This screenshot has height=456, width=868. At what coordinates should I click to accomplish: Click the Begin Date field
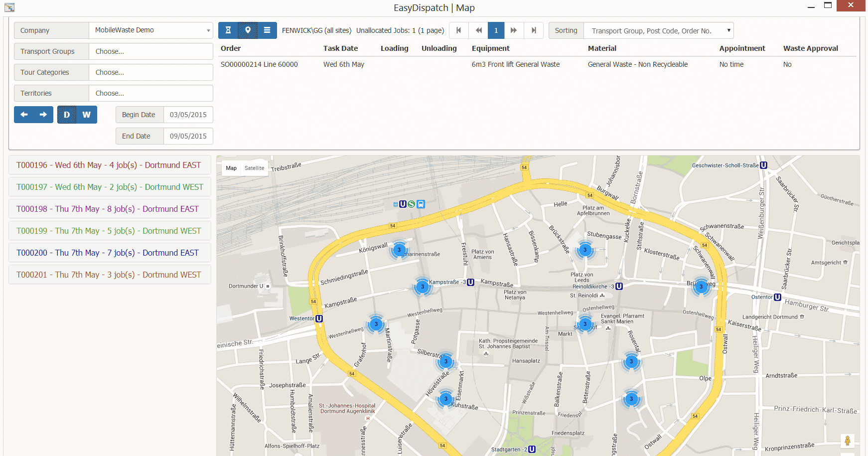(188, 115)
